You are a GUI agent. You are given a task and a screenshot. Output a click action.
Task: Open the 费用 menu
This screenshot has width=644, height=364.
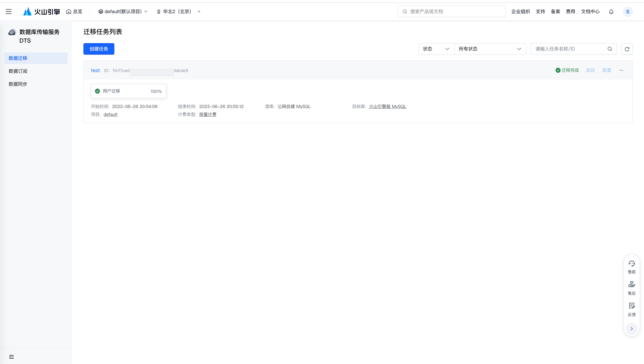point(570,11)
